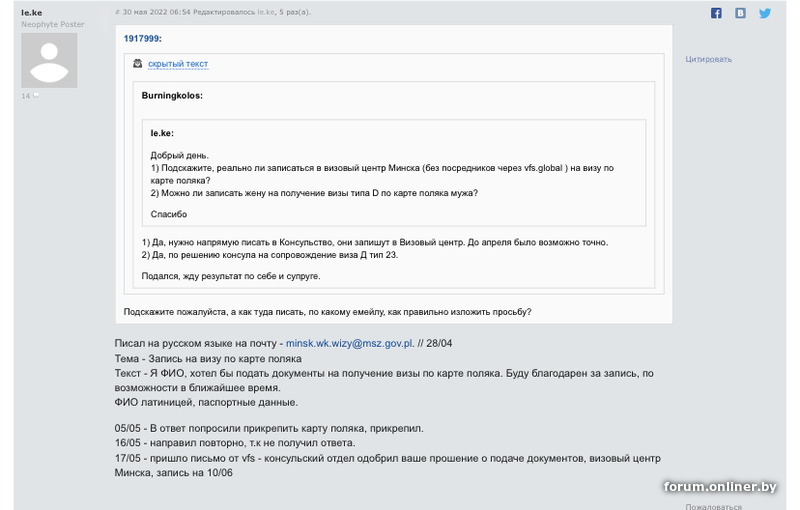This screenshot has height=510, width=800.
Task: Click the post permalink '#' symbol
Action: coord(117,12)
